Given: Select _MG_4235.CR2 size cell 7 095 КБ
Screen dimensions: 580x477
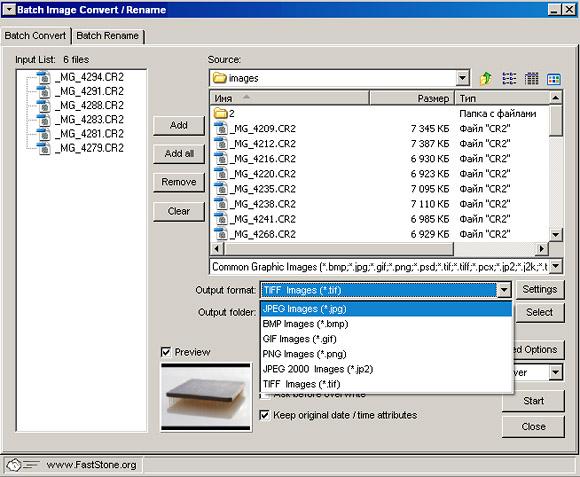Looking at the screenshot, I should pyautogui.click(x=429, y=189).
